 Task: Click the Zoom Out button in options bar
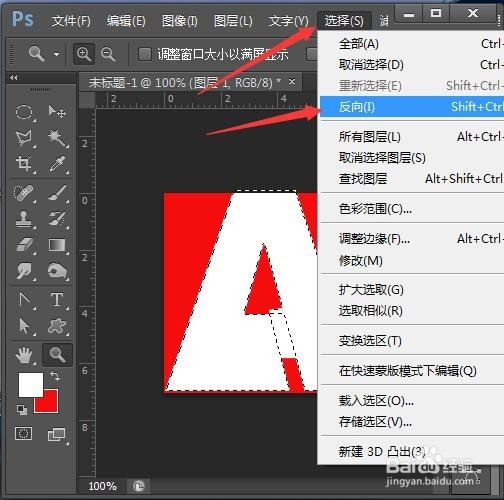pyautogui.click(x=108, y=54)
